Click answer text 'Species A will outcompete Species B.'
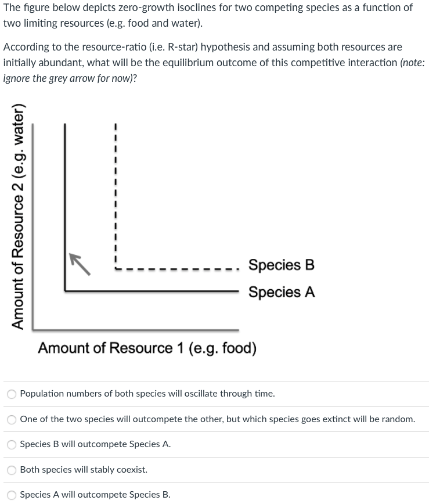The image size is (429, 504). point(95,495)
